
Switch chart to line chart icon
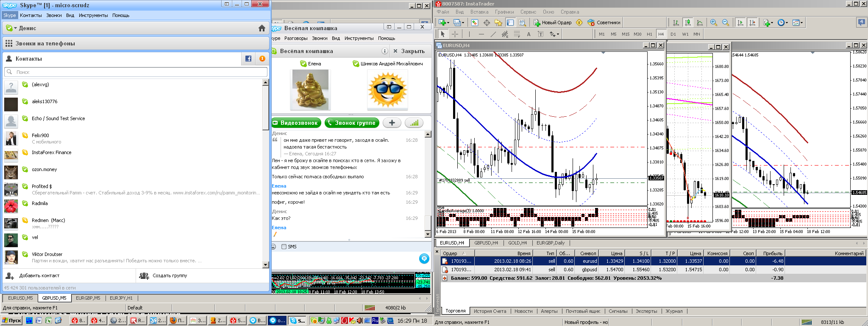[700, 22]
